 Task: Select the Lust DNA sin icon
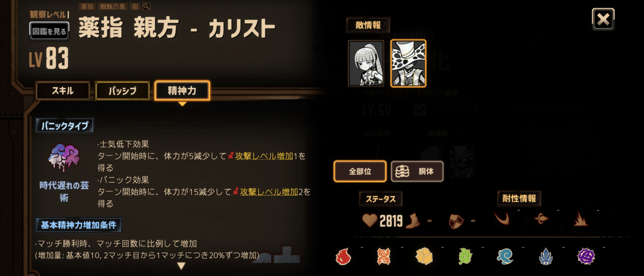tap(384, 257)
